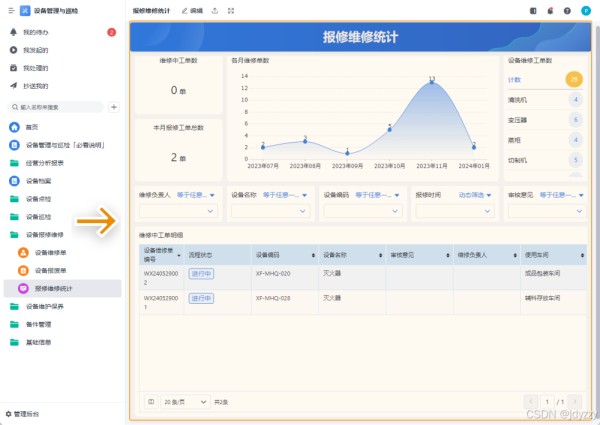The width and height of the screenshot is (600, 425).
Task: Open 设备管理与巡检「必看说明」 document
Action: click(x=63, y=145)
